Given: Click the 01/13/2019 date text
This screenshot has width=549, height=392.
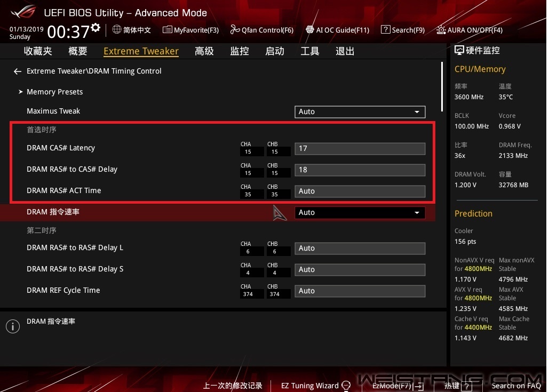Looking at the screenshot, I should coord(26,29).
